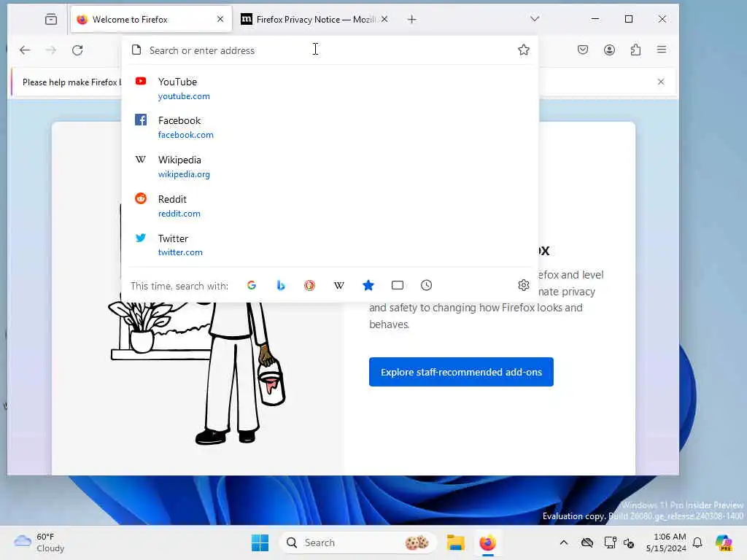Open the Copilot Preview taskbar icon
Viewport: 747px width, 560px height.
724,542
